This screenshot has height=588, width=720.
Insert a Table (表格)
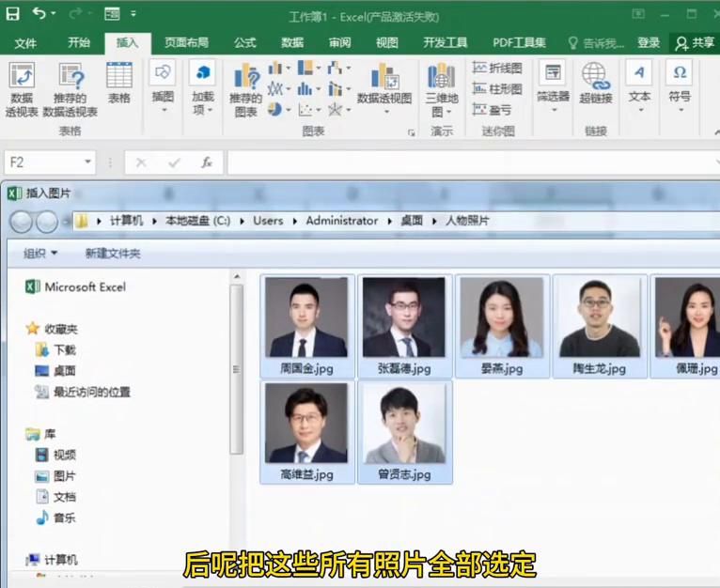click(x=119, y=83)
